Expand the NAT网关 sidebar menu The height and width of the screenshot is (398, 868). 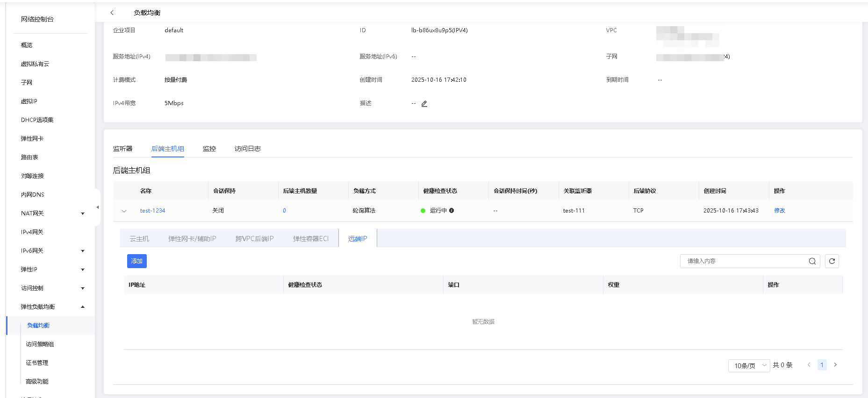tap(83, 213)
